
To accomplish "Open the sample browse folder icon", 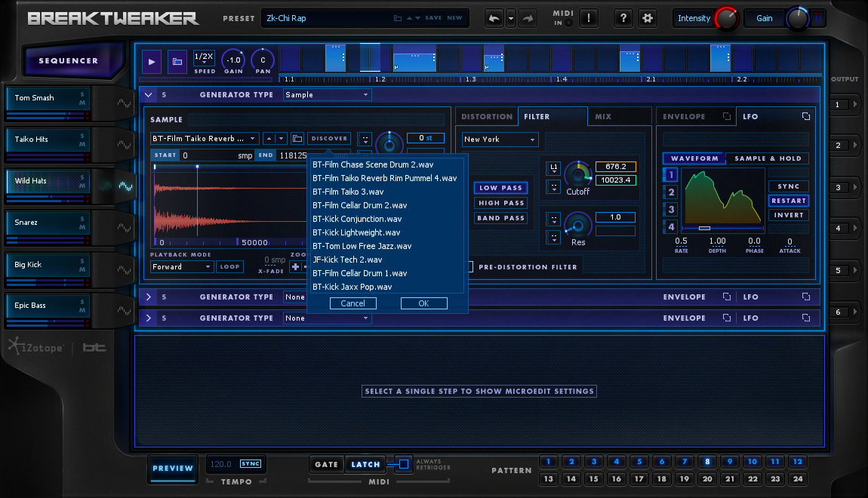I will pos(297,138).
